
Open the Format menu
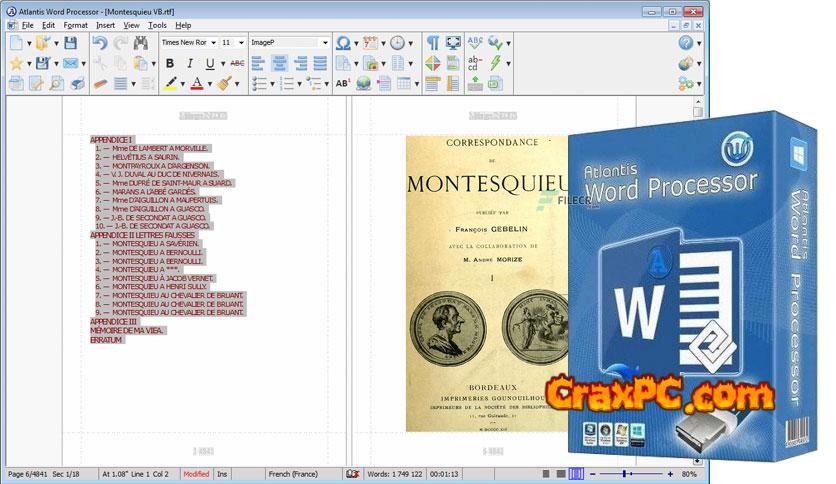(x=75, y=24)
